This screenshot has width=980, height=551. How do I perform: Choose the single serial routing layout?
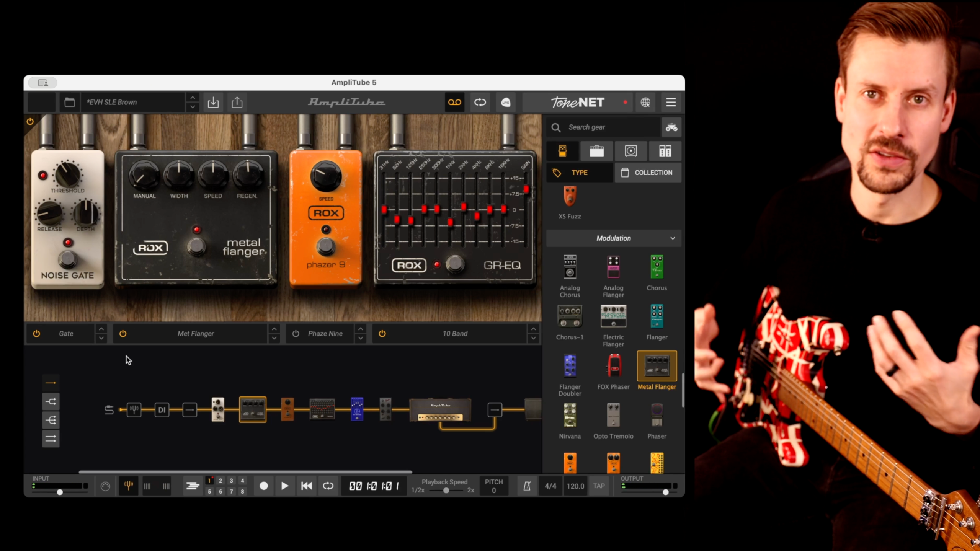point(51,383)
